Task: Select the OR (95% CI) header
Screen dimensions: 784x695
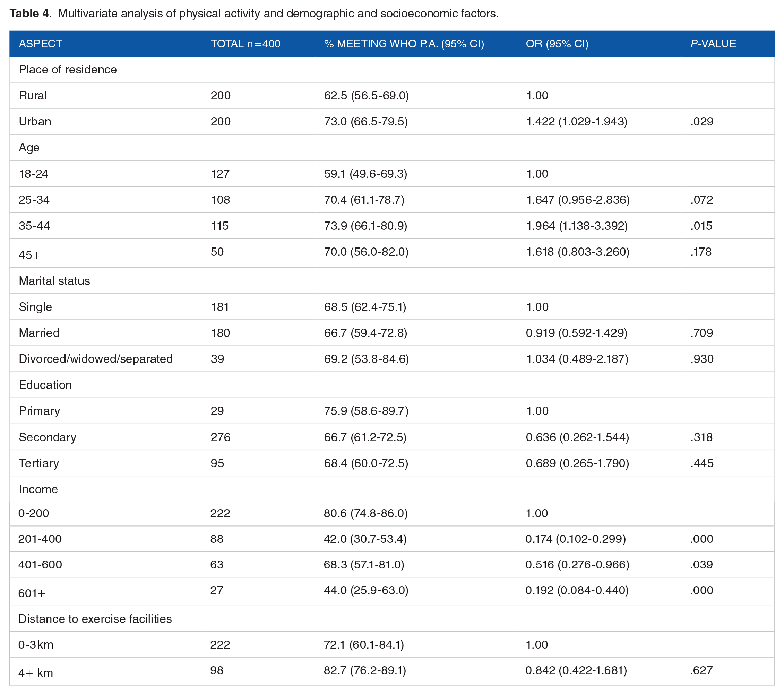Action: point(557,44)
